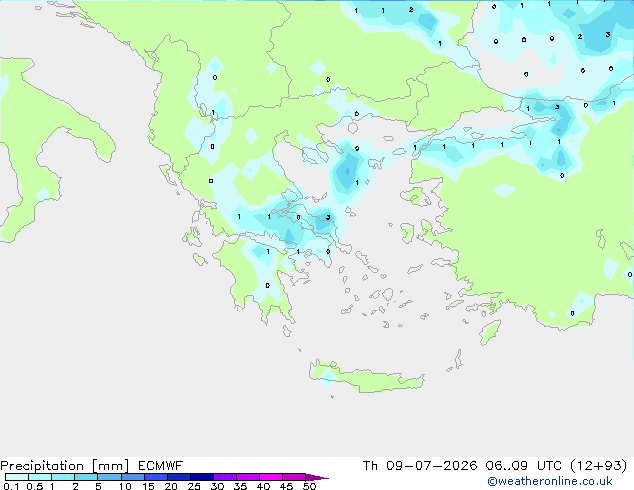Viewport: 634px width, 490px height.
Task: Select the 5 to 10 mm legend swatch
Action: (x=109, y=477)
